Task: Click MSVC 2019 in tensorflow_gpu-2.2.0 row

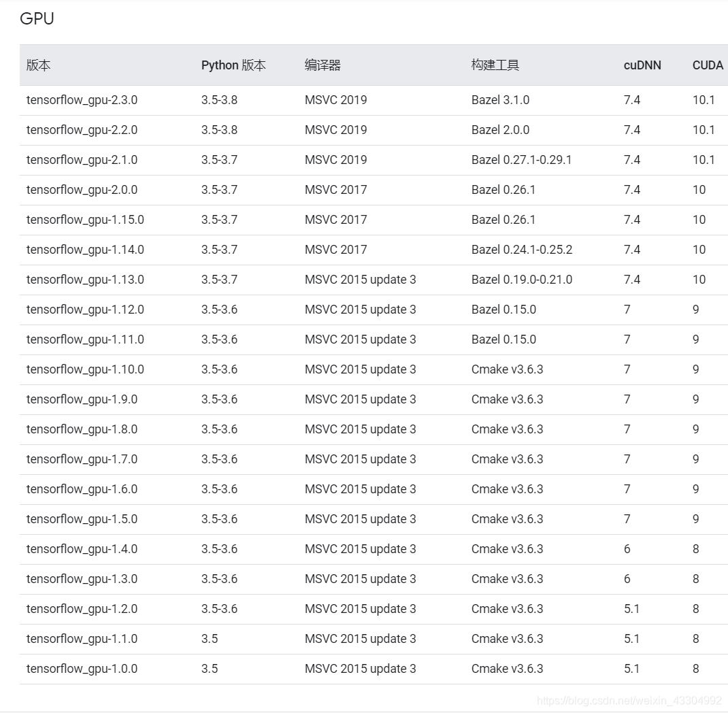Action: (335, 130)
